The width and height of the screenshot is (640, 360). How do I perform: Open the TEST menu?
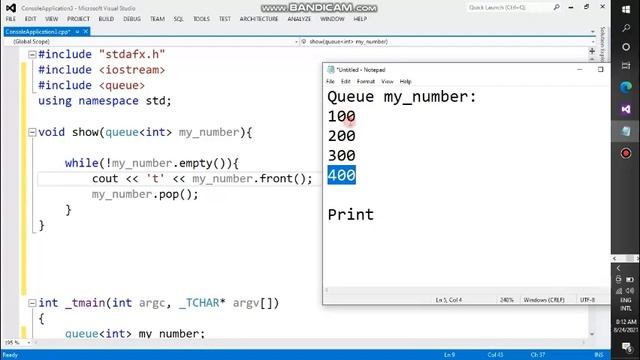225,19
